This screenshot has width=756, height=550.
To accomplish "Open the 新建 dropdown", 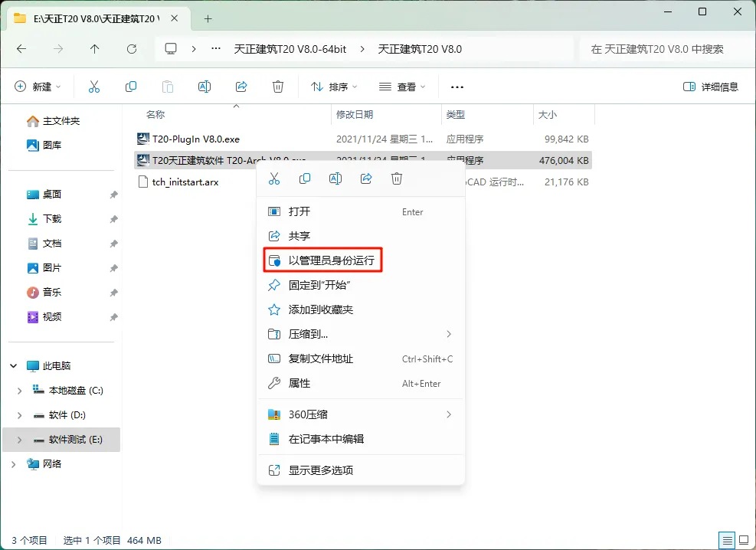I will pyautogui.click(x=38, y=87).
